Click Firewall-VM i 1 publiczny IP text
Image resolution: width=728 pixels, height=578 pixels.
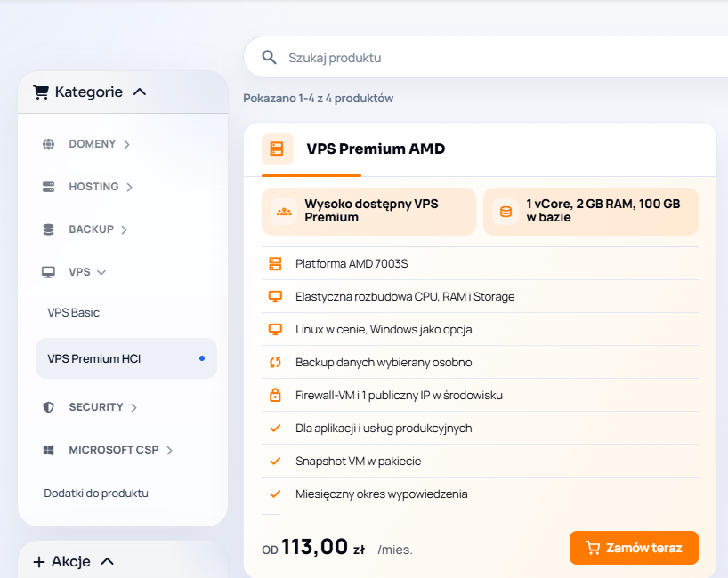pyautogui.click(x=399, y=395)
